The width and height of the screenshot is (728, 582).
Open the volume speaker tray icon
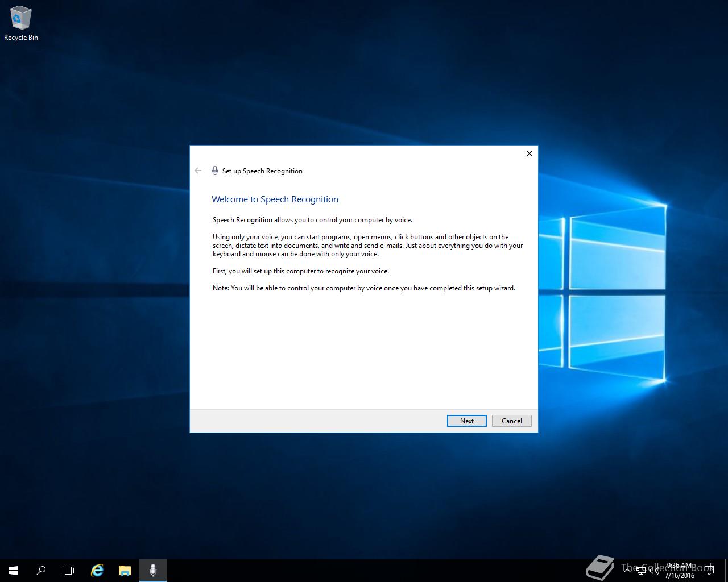click(x=655, y=570)
